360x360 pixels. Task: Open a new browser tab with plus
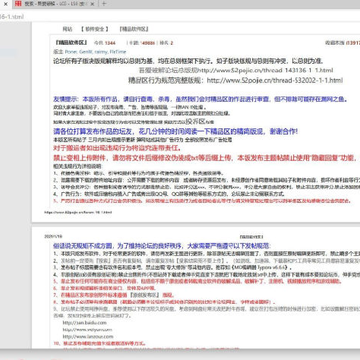click(x=104, y=4)
